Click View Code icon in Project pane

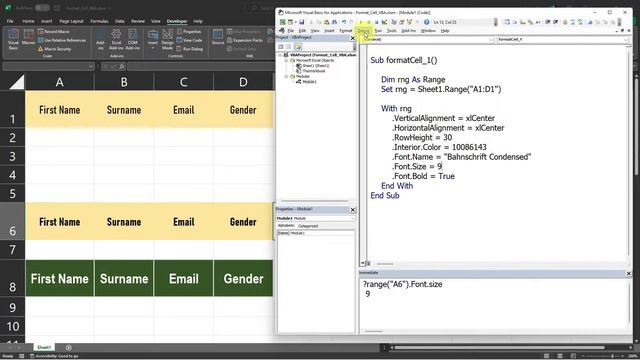click(281, 47)
